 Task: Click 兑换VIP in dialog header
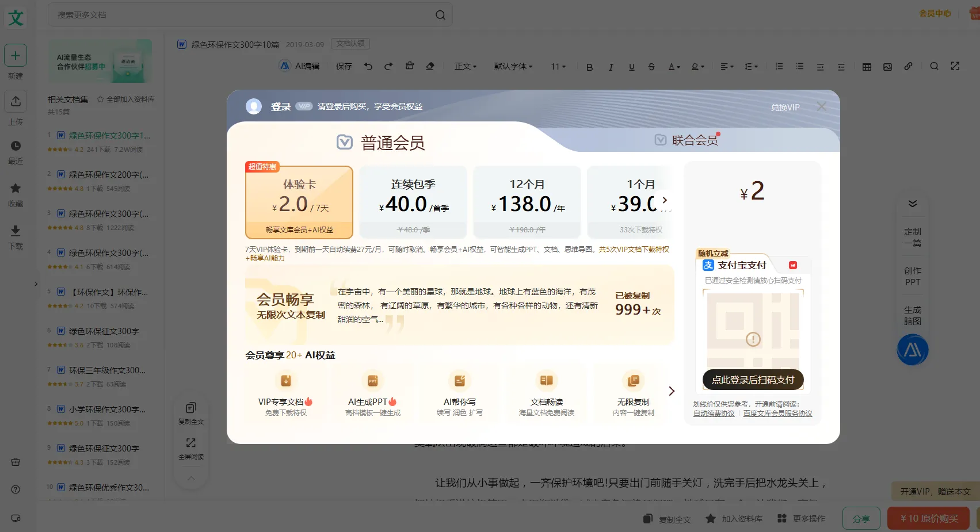pyautogui.click(x=785, y=108)
